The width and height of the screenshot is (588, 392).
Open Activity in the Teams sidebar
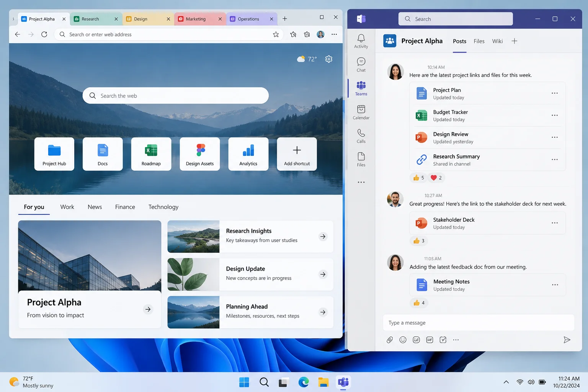pyautogui.click(x=361, y=41)
